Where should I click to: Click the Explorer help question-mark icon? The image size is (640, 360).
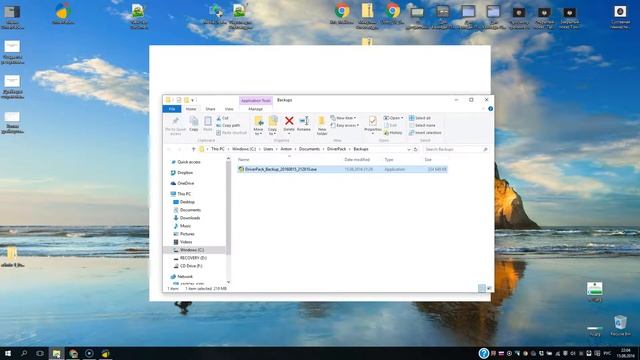490,109
